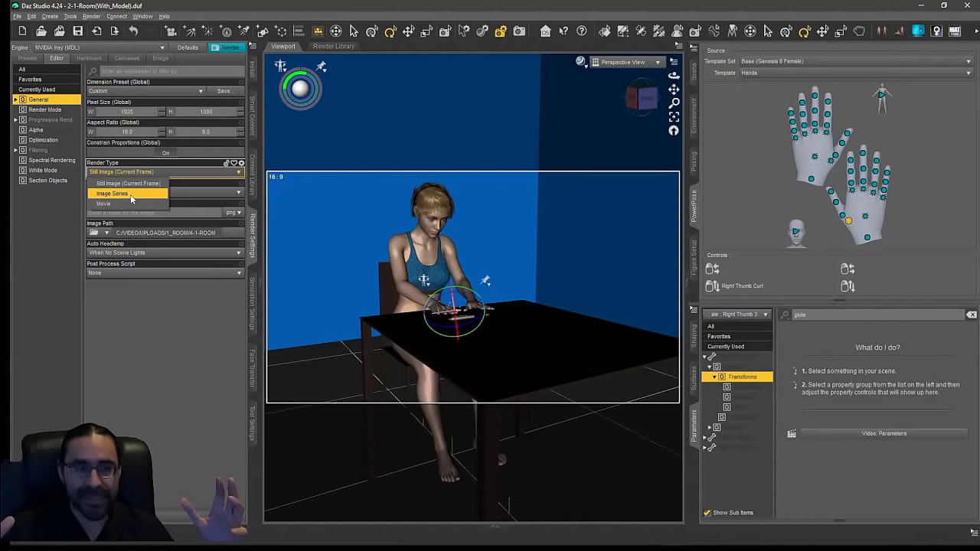Toggle the Render Type favorite heart
The height and width of the screenshot is (551, 980).
pos(234,163)
